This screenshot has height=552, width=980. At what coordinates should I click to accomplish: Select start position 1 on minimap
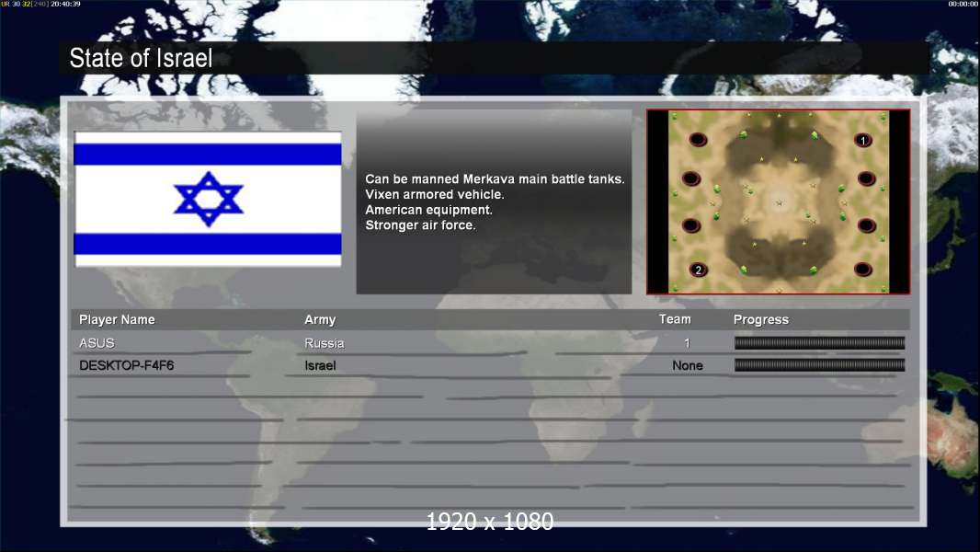coord(863,141)
